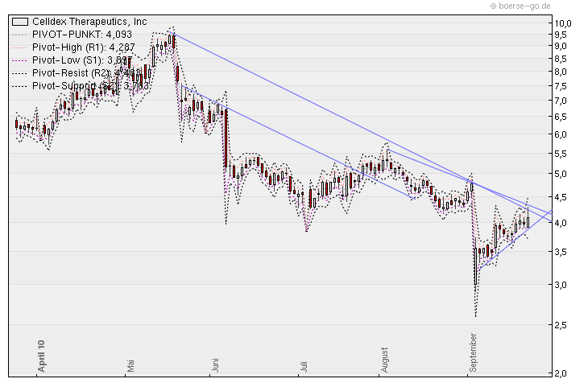The height and width of the screenshot is (387, 588).
Task: Click the Pivot-High (R1) red line marker
Action: pos(21,47)
